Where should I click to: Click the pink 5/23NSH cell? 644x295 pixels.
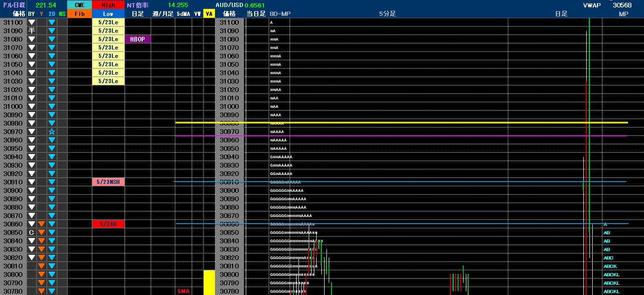point(108,182)
